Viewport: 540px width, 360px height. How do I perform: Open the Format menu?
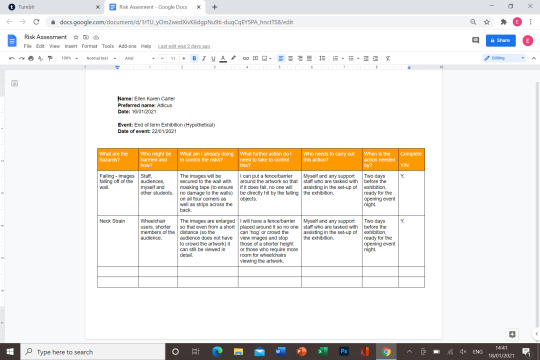point(89,46)
